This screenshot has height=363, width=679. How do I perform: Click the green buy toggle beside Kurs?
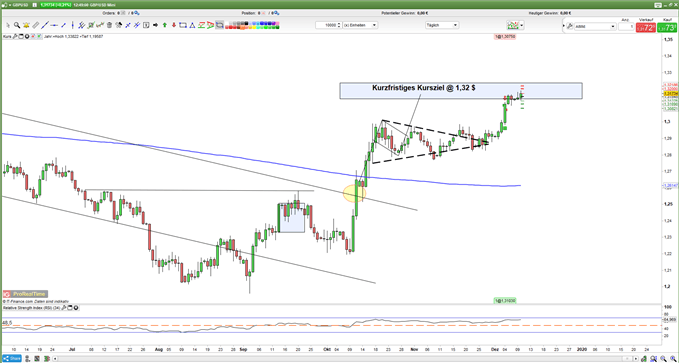pos(39,36)
